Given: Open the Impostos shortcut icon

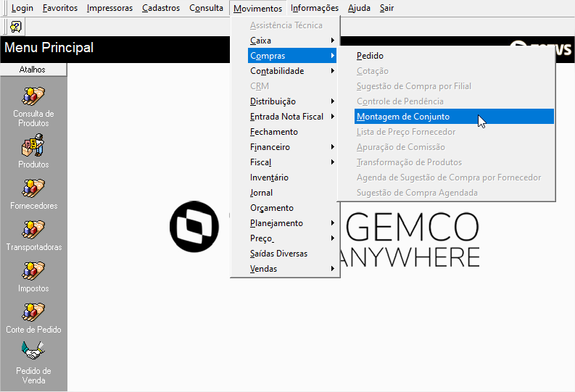Looking at the screenshot, I should 33,271.
